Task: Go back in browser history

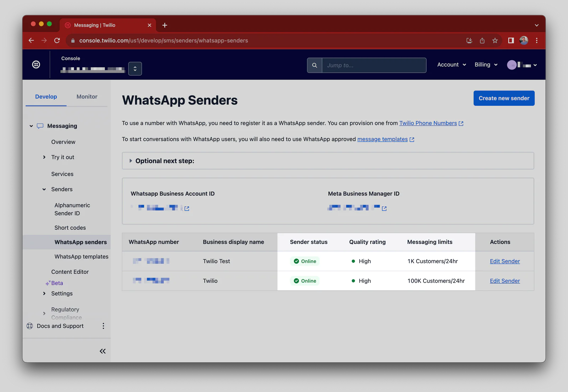Action: point(31,40)
